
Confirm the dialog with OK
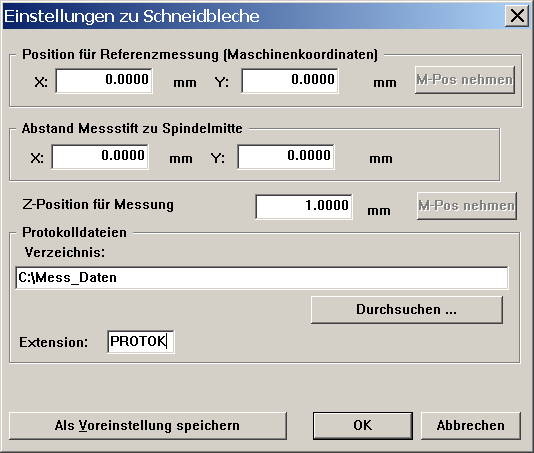pyautogui.click(x=363, y=426)
